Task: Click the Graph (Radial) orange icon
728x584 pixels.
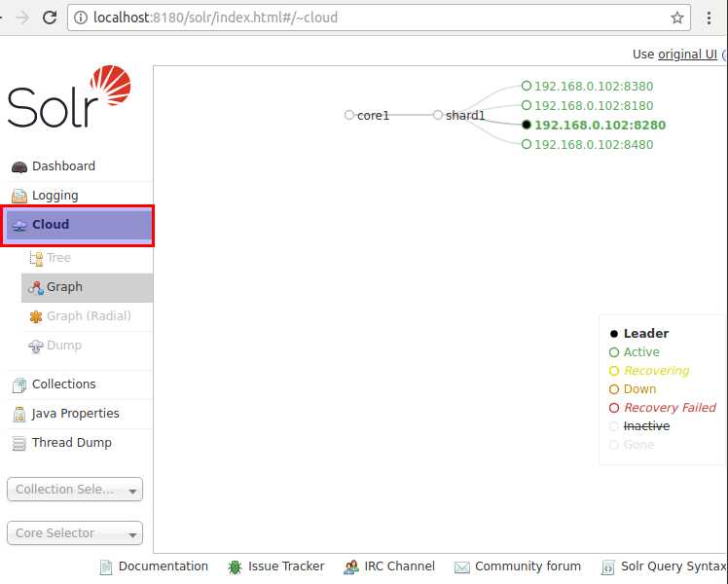Action: (36, 316)
